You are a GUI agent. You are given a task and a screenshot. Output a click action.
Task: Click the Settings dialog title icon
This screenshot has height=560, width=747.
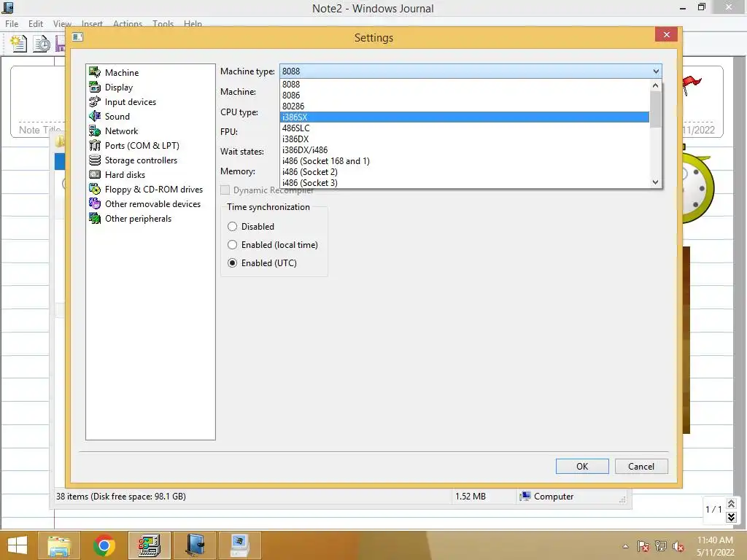pyautogui.click(x=77, y=37)
